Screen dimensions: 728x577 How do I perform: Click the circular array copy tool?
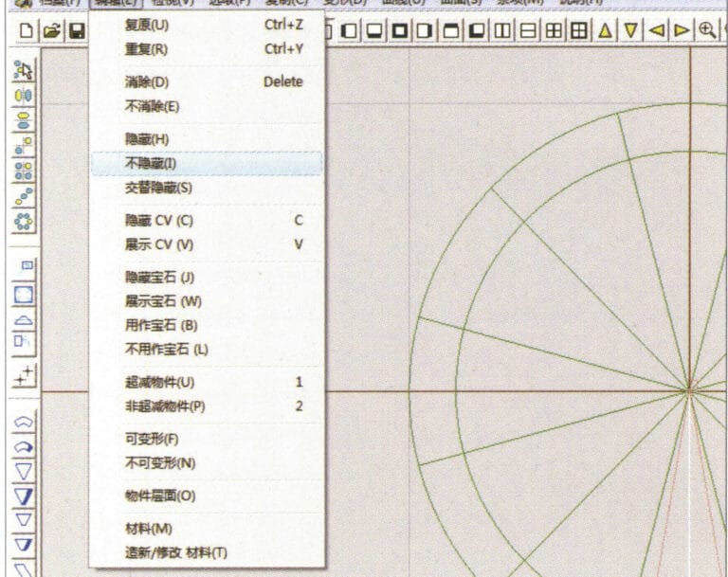pos(23,221)
